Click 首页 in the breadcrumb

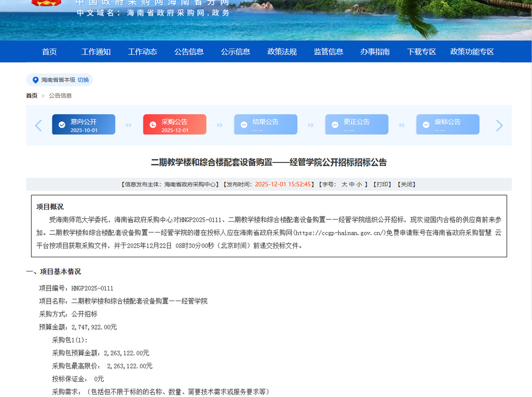coord(32,96)
